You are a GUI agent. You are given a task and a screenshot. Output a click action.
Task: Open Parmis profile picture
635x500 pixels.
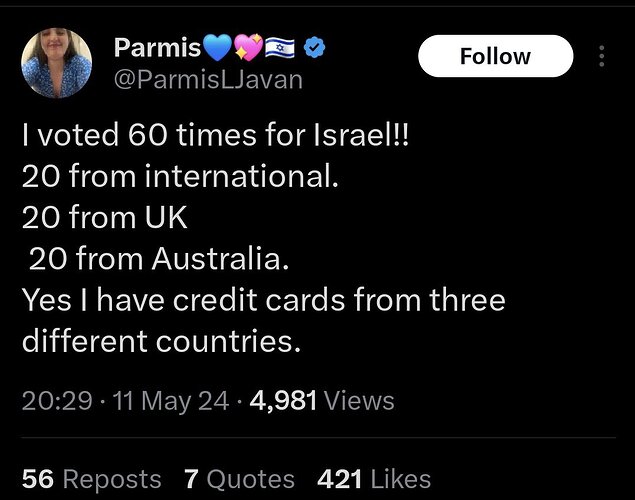[x=56, y=63]
